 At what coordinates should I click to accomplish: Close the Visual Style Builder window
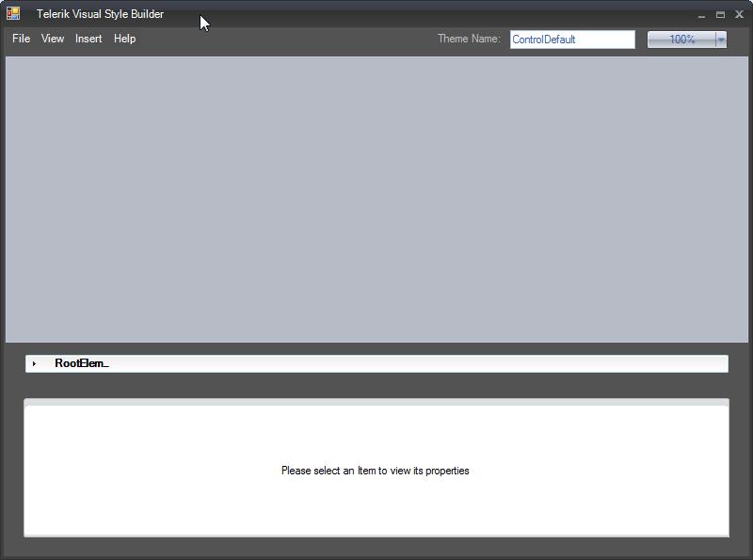coord(739,15)
